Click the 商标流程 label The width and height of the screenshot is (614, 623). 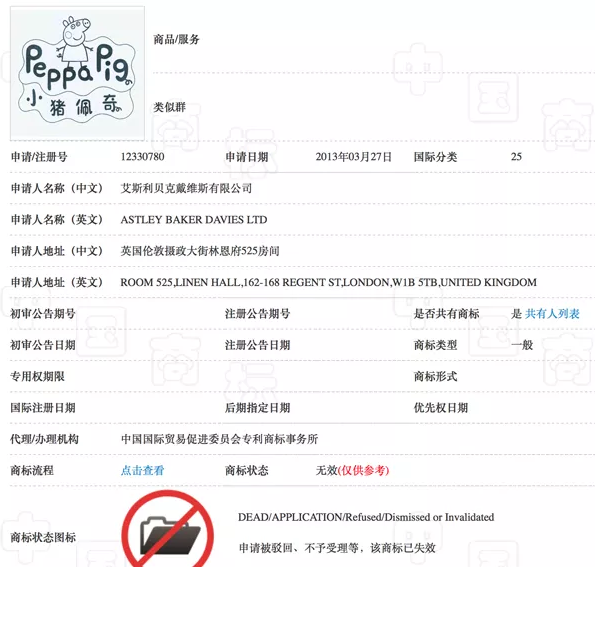32,471
